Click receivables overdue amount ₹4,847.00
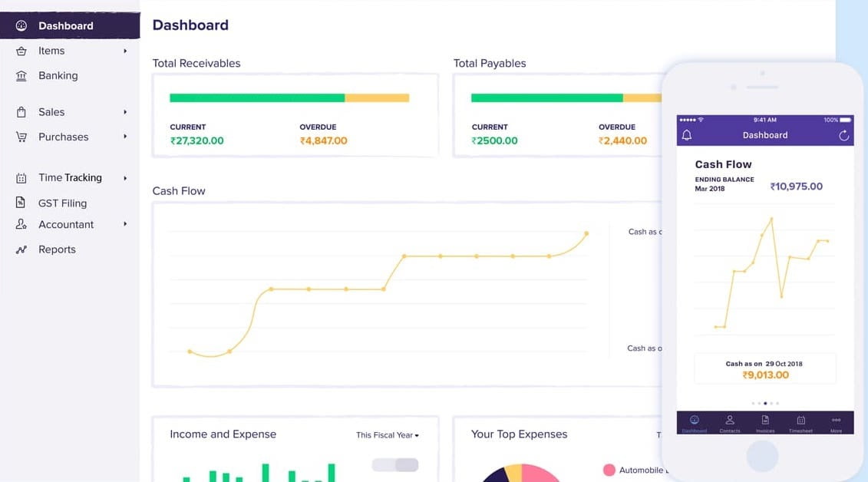Image resolution: width=868 pixels, height=482 pixels. click(323, 140)
